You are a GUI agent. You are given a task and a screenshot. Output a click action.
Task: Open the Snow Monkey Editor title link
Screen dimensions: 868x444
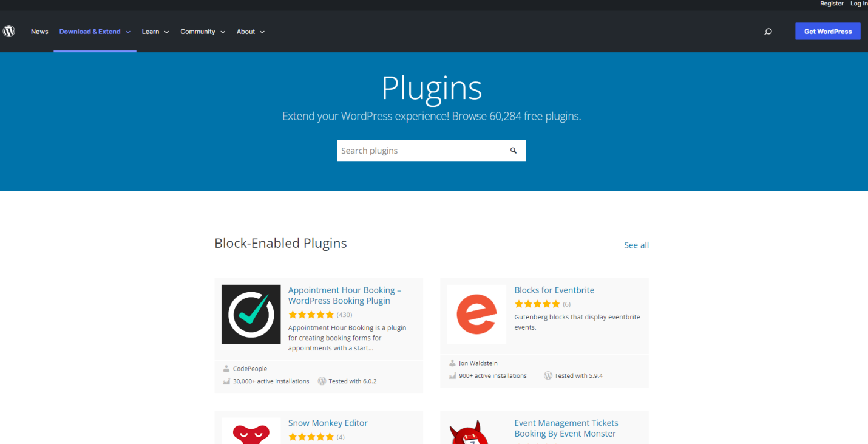(x=328, y=423)
